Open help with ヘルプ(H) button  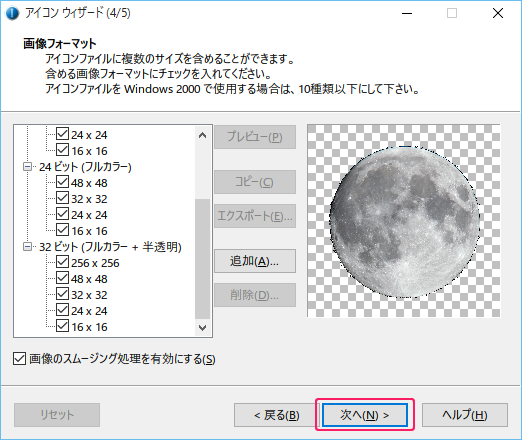465,415
